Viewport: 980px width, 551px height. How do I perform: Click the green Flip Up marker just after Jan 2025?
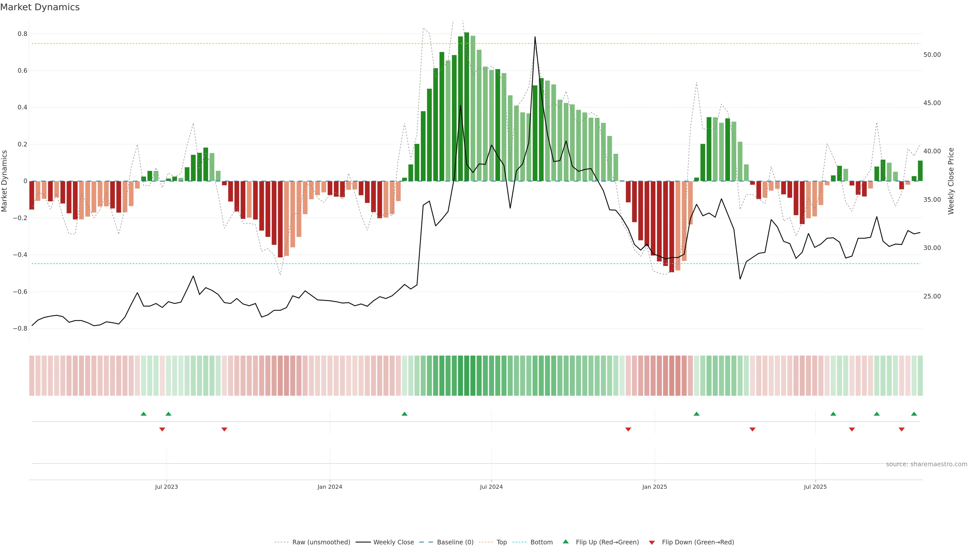pyautogui.click(x=696, y=414)
